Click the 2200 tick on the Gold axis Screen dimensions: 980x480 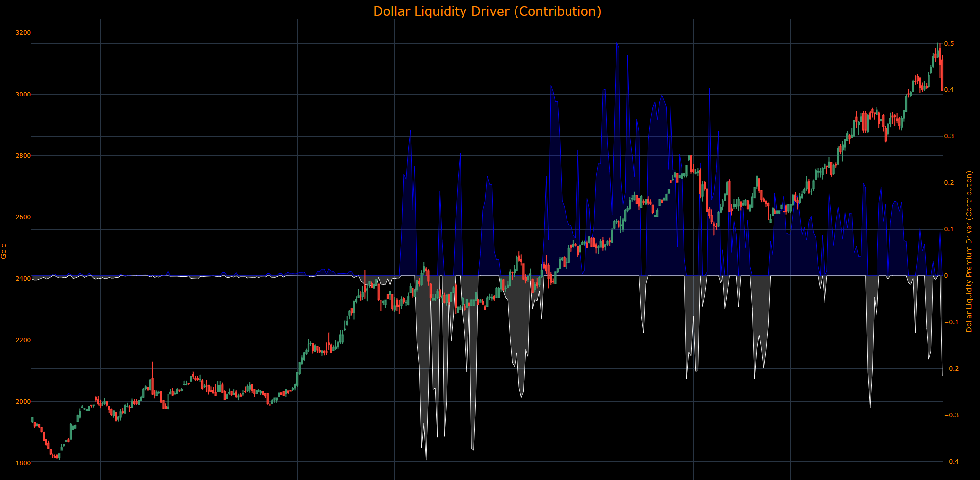[23, 340]
